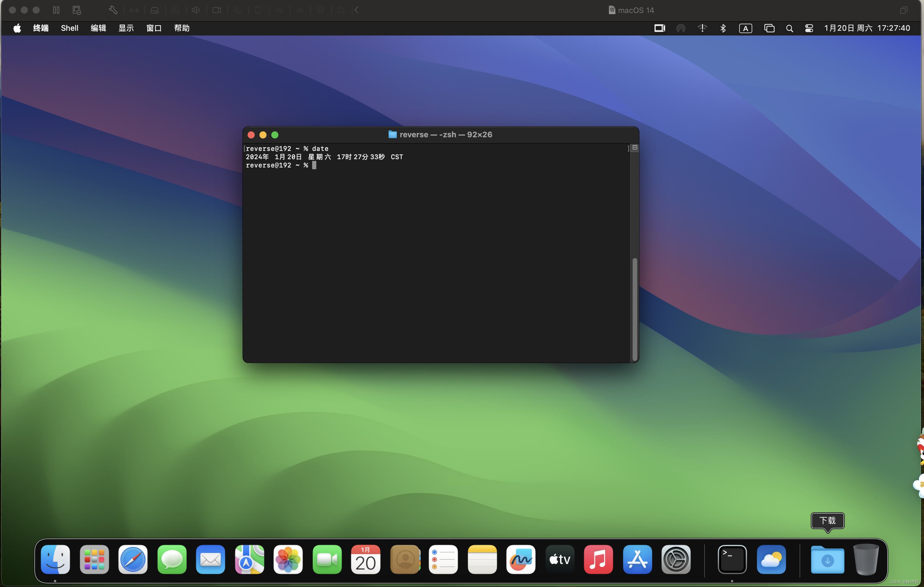Viewport: 924px width, 587px height.
Task: Switch input source with the A indicator
Action: [x=745, y=28]
